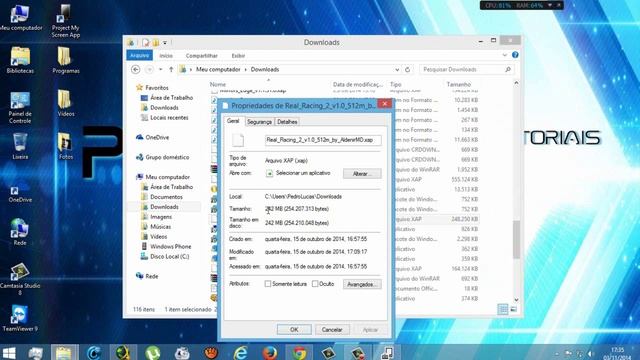Open Meu computador desktop icon
The image size is (640, 360).
pyautogui.click(x=20, y=18)
